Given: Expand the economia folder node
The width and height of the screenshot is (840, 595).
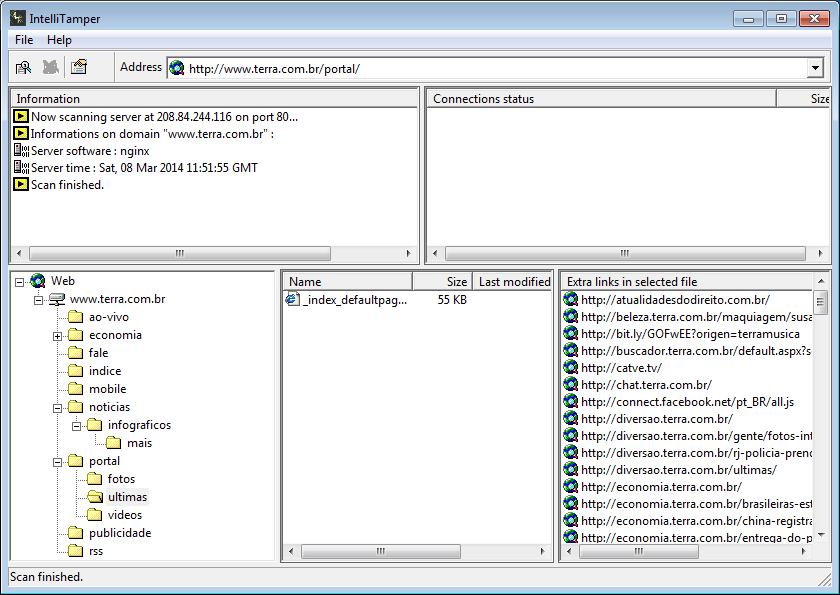Looking at the screenshot, I should [57, 336].
